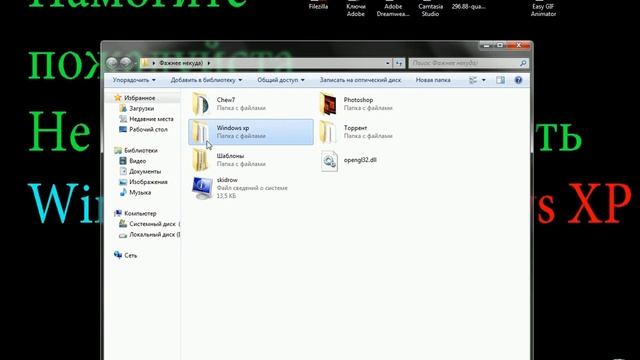Open Недавние места in the sidebar
640x360 pixels.
click(x=151, y=119)
